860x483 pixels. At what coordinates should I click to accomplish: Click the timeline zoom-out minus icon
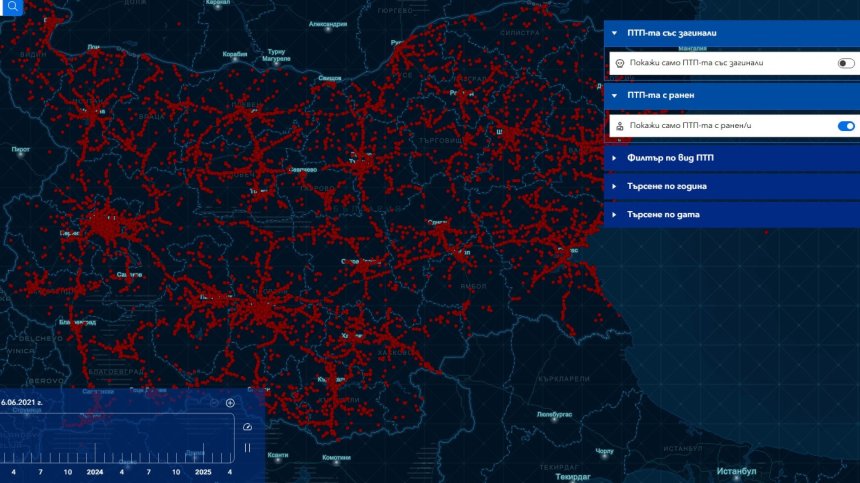pyautogui.click(x=214, y=402)
